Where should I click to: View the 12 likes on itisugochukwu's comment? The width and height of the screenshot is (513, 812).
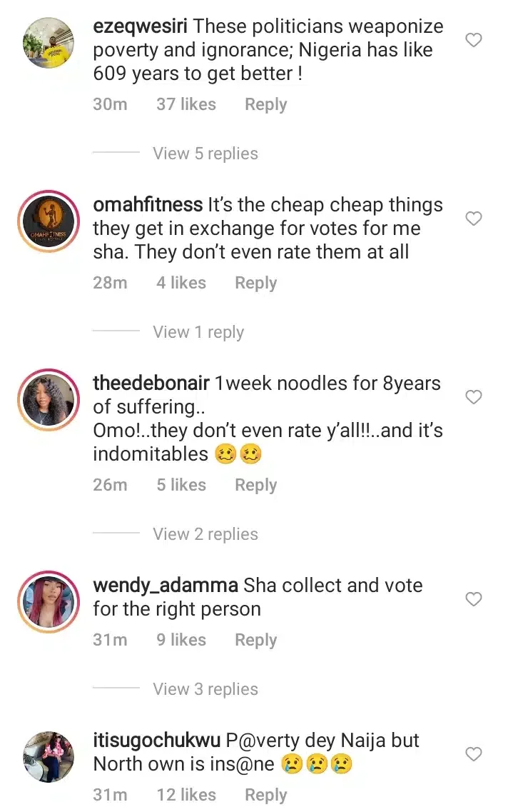pyautogui.click(x=186, y=795)
